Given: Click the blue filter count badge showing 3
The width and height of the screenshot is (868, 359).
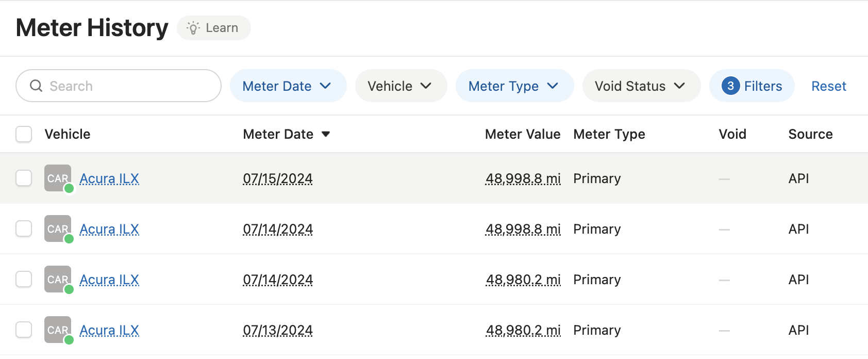Looking at the screenshot, I should [x=730, y=86].
